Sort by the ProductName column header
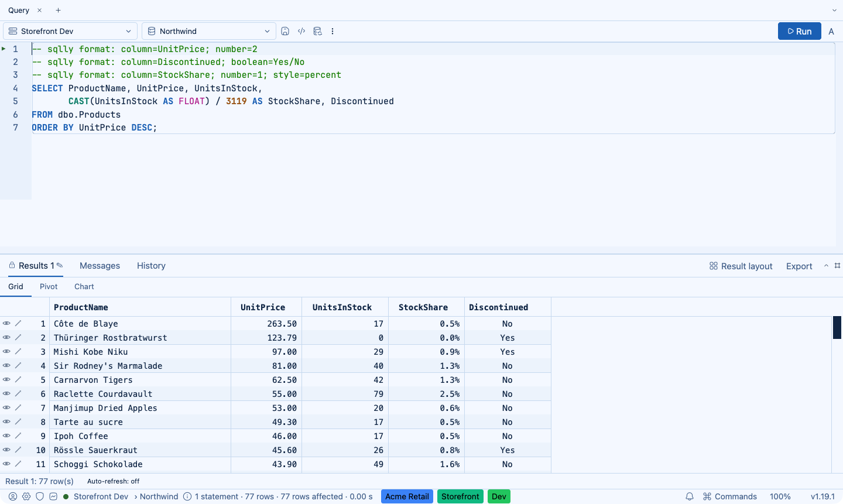843x504 pixels. click(140, 307)
